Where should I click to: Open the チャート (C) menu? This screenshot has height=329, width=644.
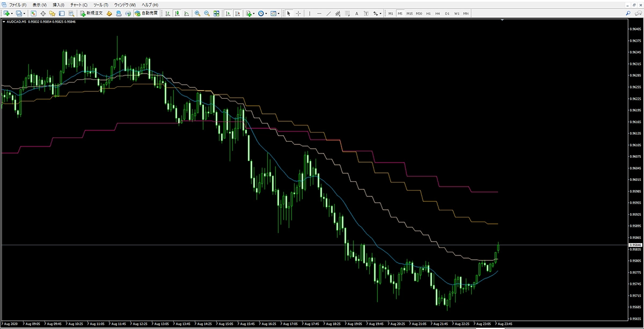click(x=79, y=4)
